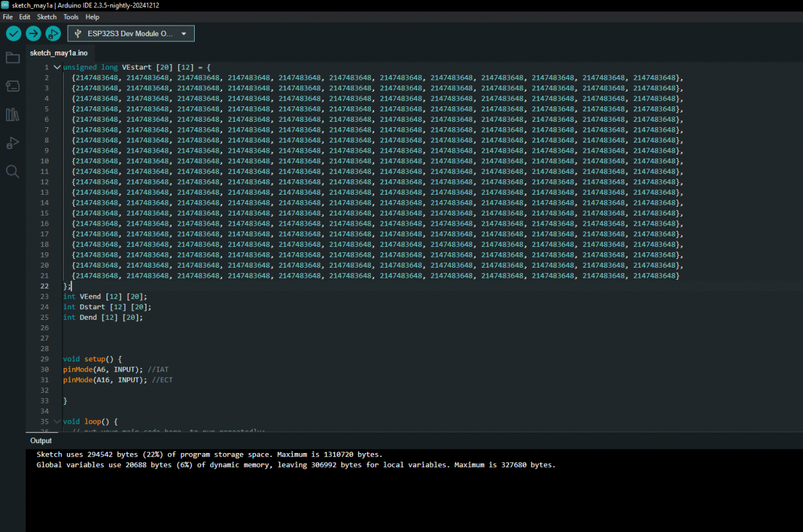Open the ESP32S3 Dev Module board selector

[x=131, y=33]
